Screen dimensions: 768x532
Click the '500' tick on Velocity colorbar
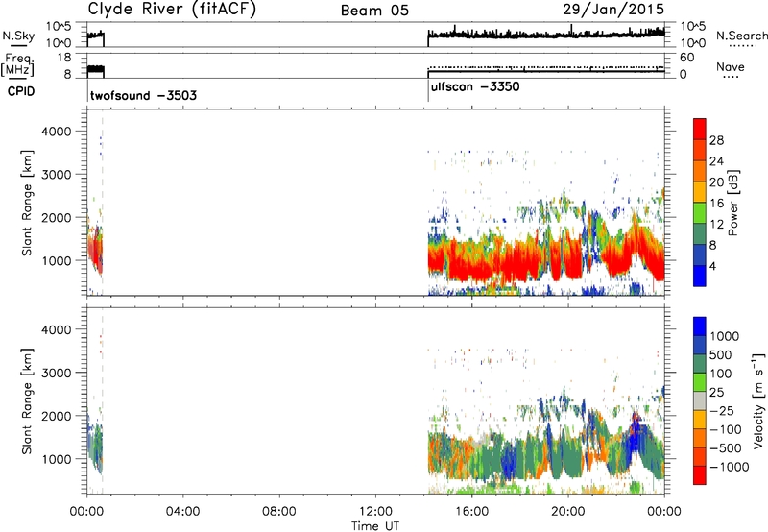point(721,354)
